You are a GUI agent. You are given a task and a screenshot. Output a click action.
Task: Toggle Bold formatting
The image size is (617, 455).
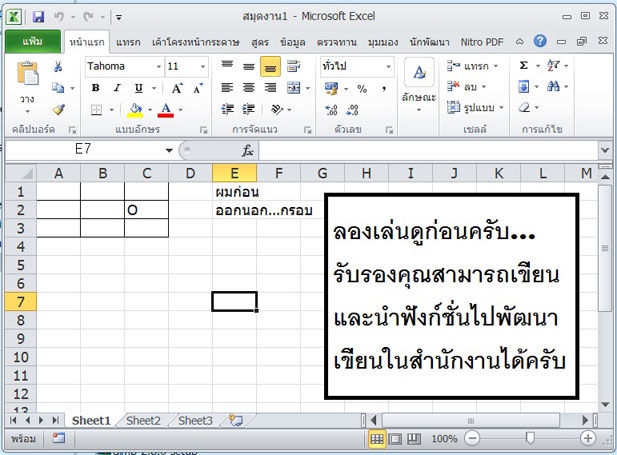(96, 88)
